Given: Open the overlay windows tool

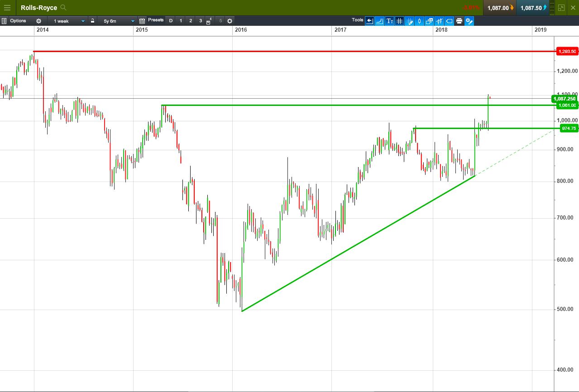Looking at the screenshot, I should [x=429, y=21].
